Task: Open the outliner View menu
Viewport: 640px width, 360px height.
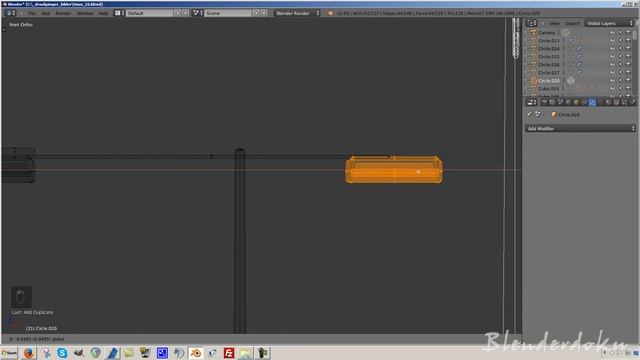Action: click(x=554, y=24)
